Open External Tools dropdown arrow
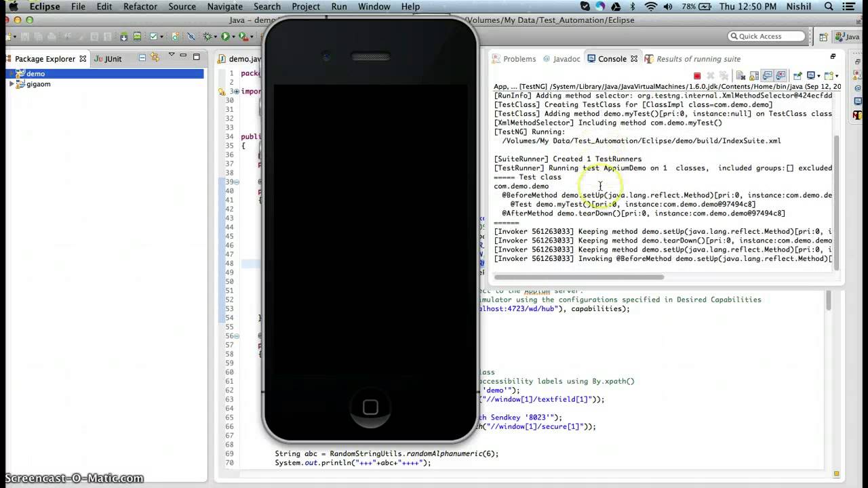868x488 pixels. pos(252,37)
